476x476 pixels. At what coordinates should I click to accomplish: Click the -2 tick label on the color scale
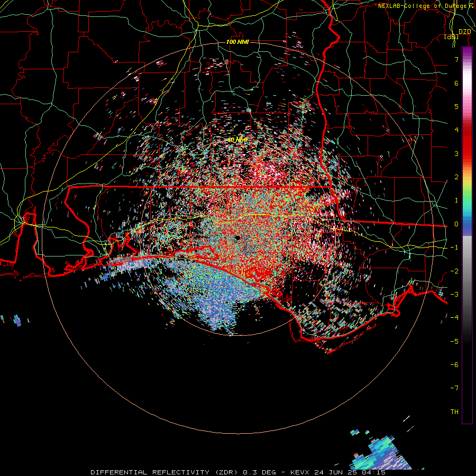point(454,271)
